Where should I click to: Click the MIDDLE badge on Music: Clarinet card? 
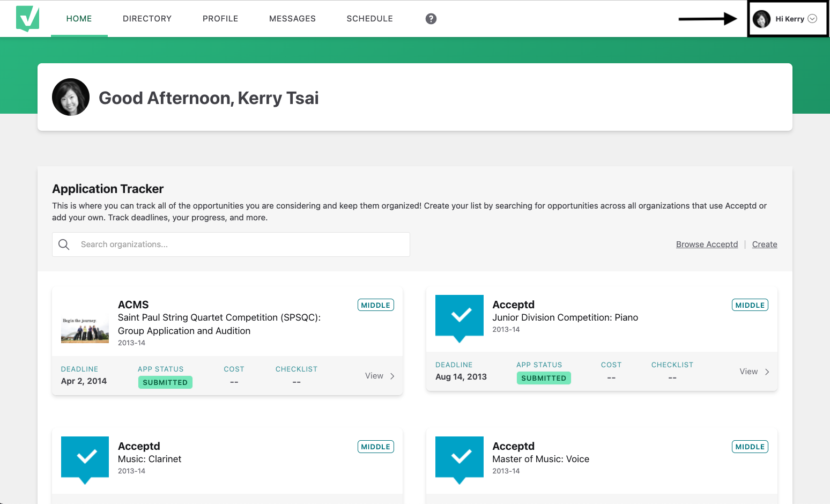(x=376, y=447)
